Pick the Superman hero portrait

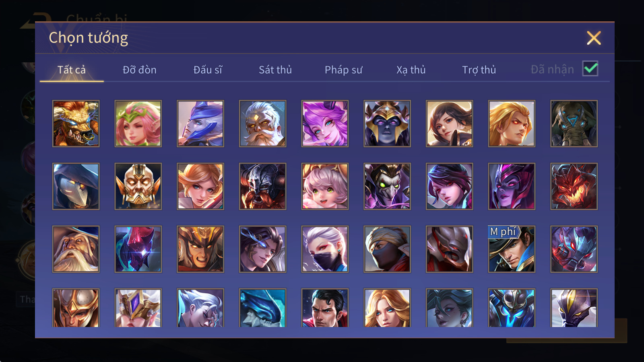point(325,308)
